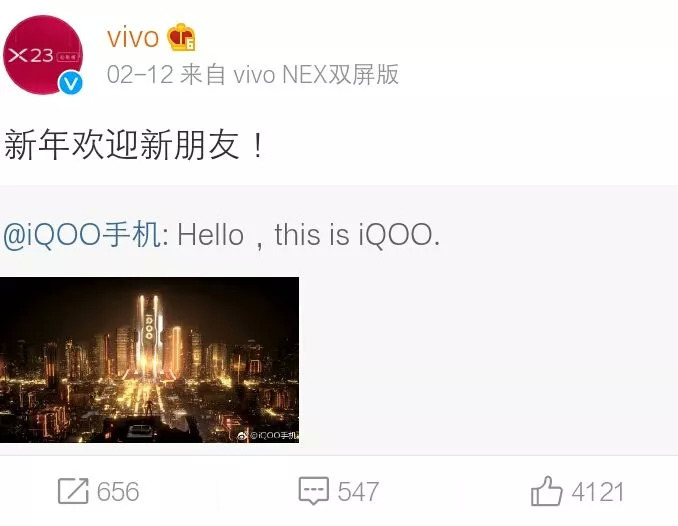Viewport: 678px width, 526px height.
Task: Tap the repost count 656
Action: [118, 491]
